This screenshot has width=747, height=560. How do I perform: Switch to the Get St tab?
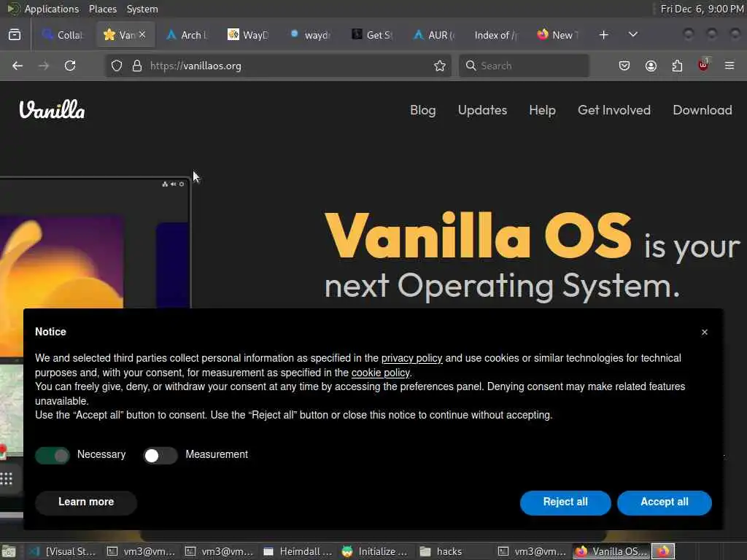click(x=371, y=35)
